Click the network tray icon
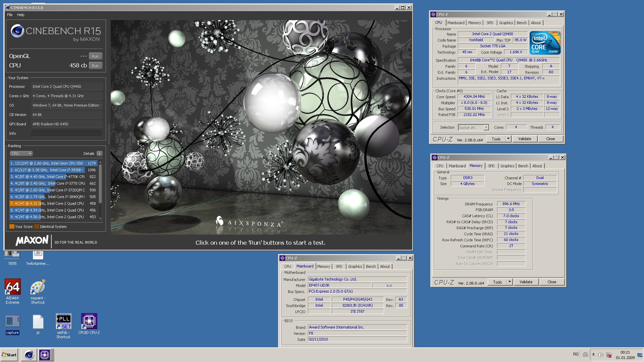The width and height of the screenshot is (644, 362). (609, 355)
